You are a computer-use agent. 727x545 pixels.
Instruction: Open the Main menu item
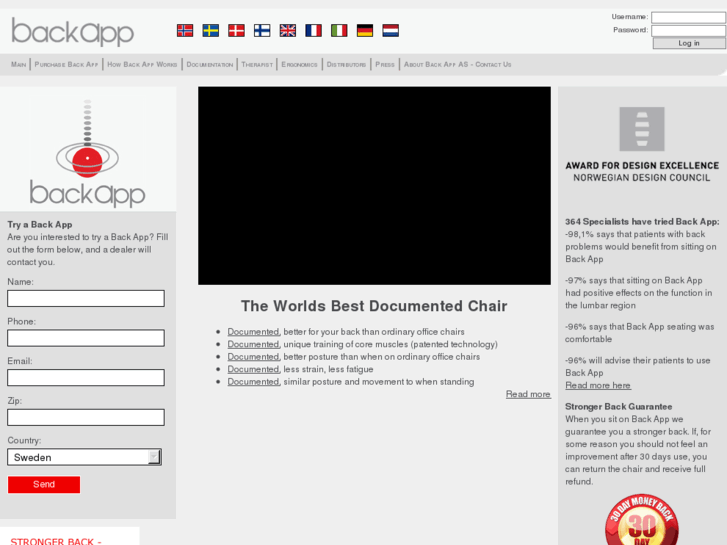(x=19, y=64)
